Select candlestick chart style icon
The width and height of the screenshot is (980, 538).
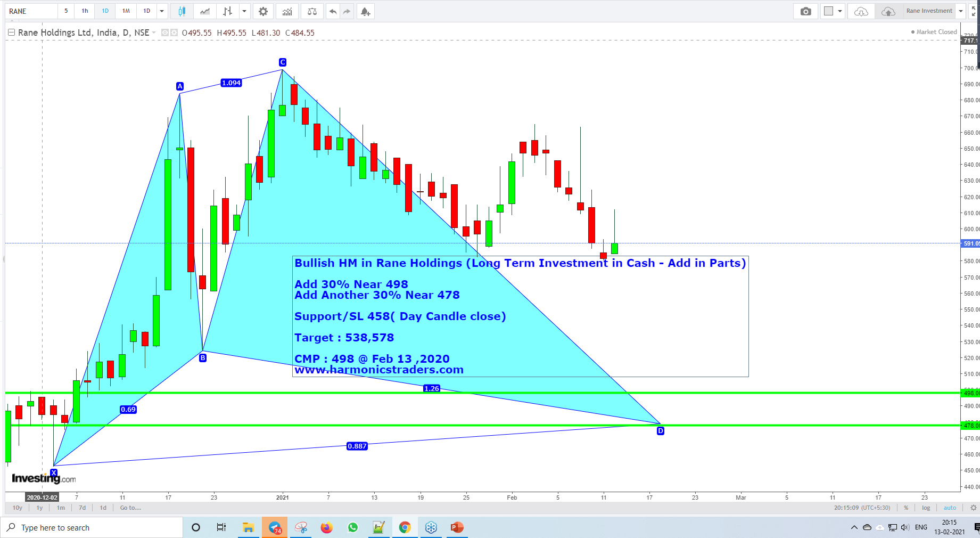click(182, 11)
